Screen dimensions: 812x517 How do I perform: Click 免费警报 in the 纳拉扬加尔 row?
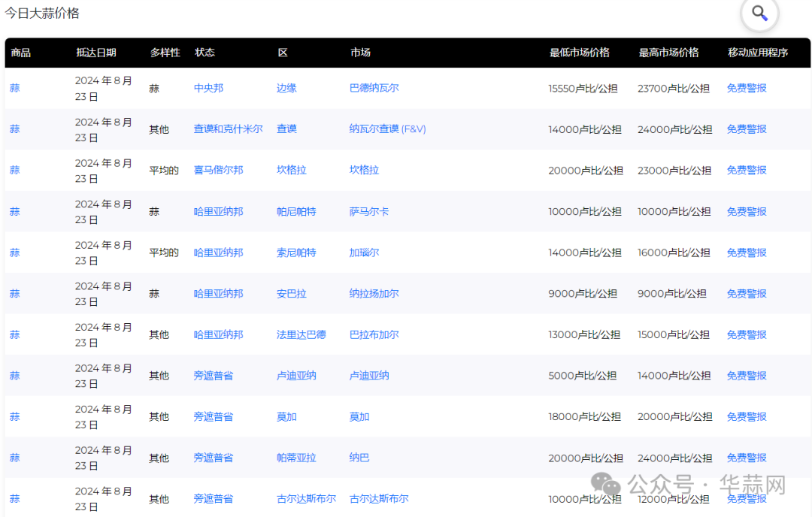747,293
